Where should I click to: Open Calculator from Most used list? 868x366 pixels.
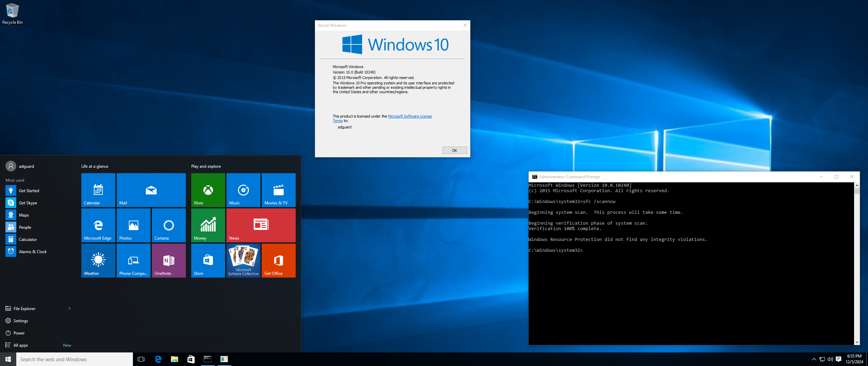[x=39, y=240]
